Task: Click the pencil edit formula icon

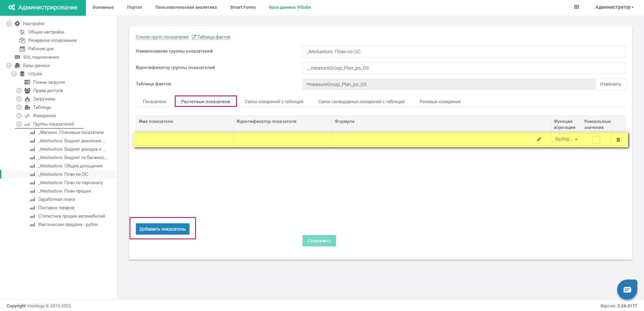Action: tap(539, 139)
